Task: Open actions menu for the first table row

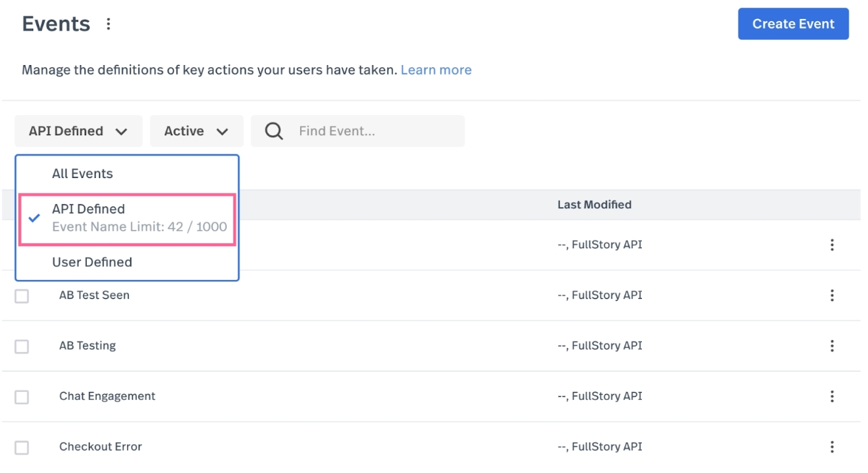Action: point(832,244)
